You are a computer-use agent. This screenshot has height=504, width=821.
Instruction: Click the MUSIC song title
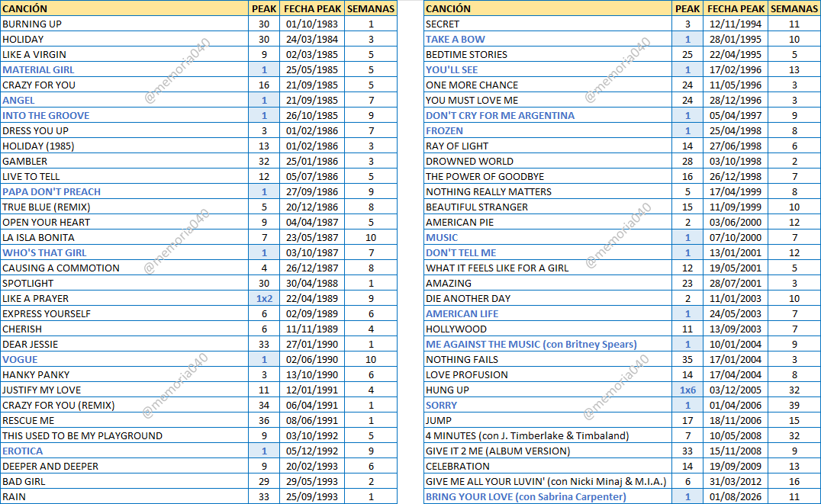[x=441, y=238]
